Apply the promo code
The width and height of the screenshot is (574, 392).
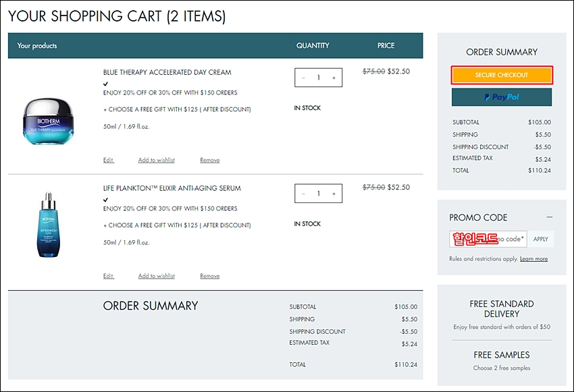coord(541,239)
